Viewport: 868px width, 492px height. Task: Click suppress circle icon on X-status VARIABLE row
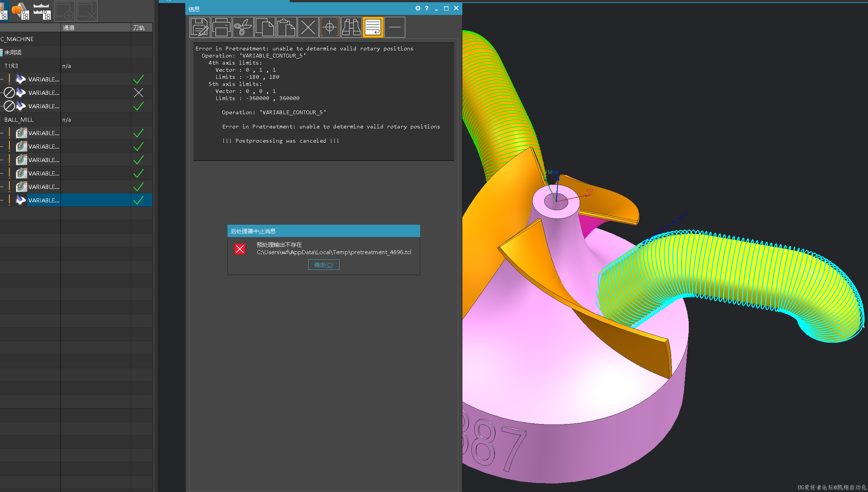click(9, 93)
